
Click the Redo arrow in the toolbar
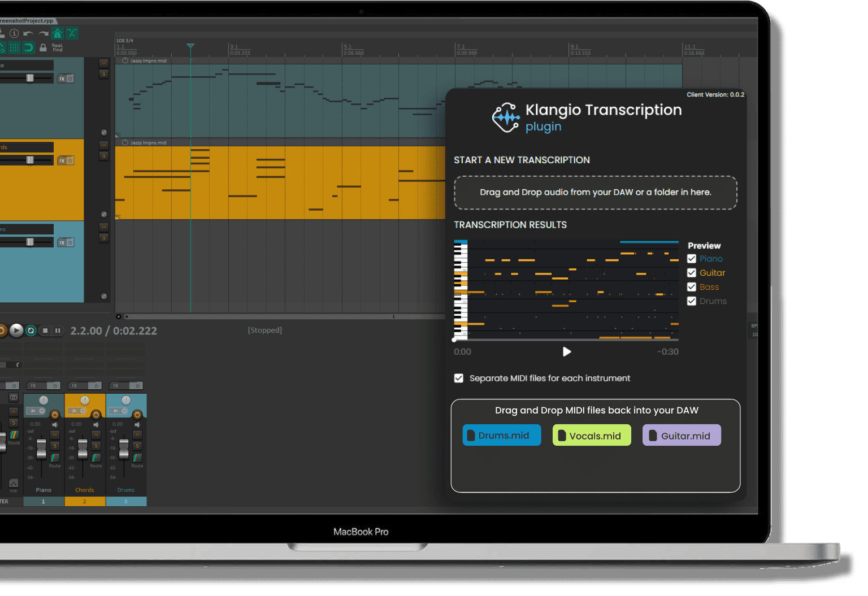[x=44, y=33]
